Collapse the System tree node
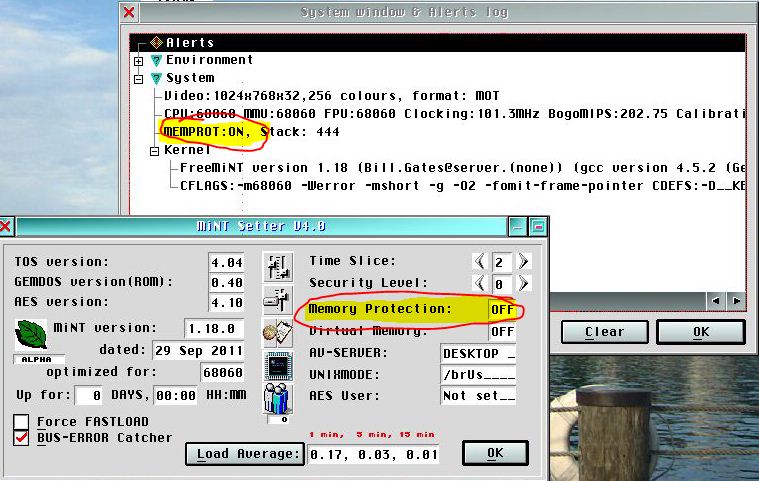Viewport: 759px width, 481px height. point(139,78)
